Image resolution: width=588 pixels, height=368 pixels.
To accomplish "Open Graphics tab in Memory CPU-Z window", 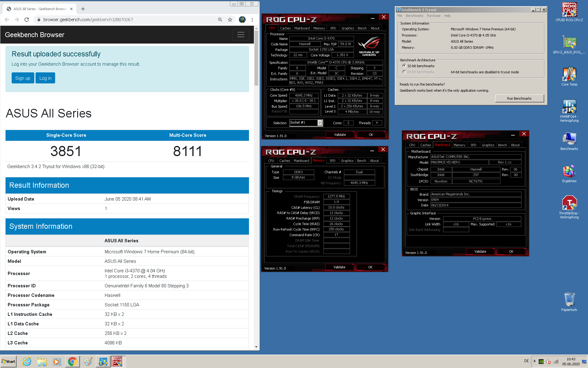I will click(347, 161).
